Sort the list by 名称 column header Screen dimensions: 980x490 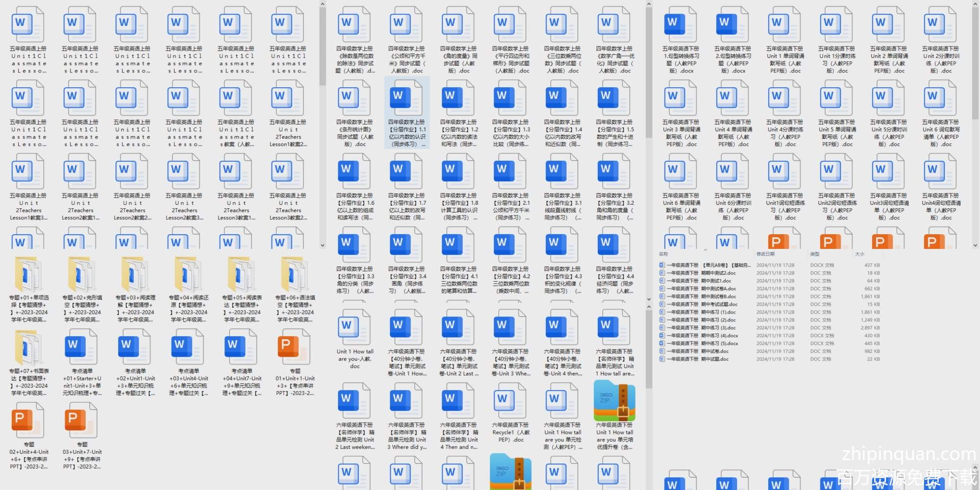pos(664,254)
